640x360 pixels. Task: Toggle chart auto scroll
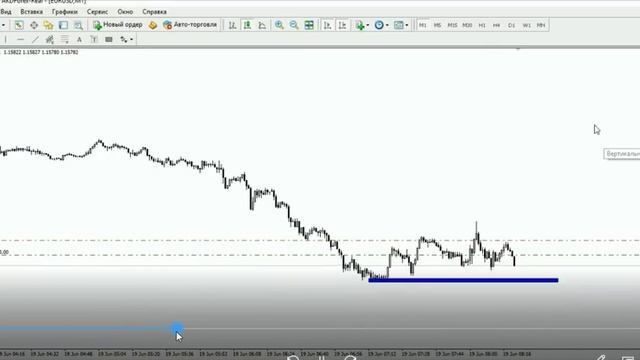pyautogui.click(x=327, y=25)
